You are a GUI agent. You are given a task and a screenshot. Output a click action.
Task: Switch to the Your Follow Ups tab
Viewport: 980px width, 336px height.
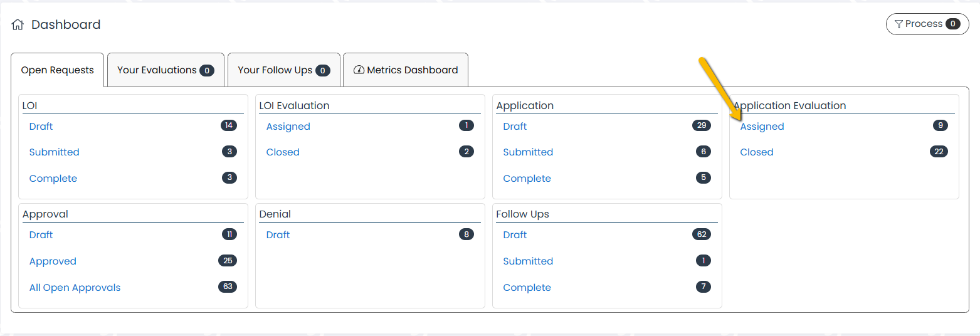point(284,70)
